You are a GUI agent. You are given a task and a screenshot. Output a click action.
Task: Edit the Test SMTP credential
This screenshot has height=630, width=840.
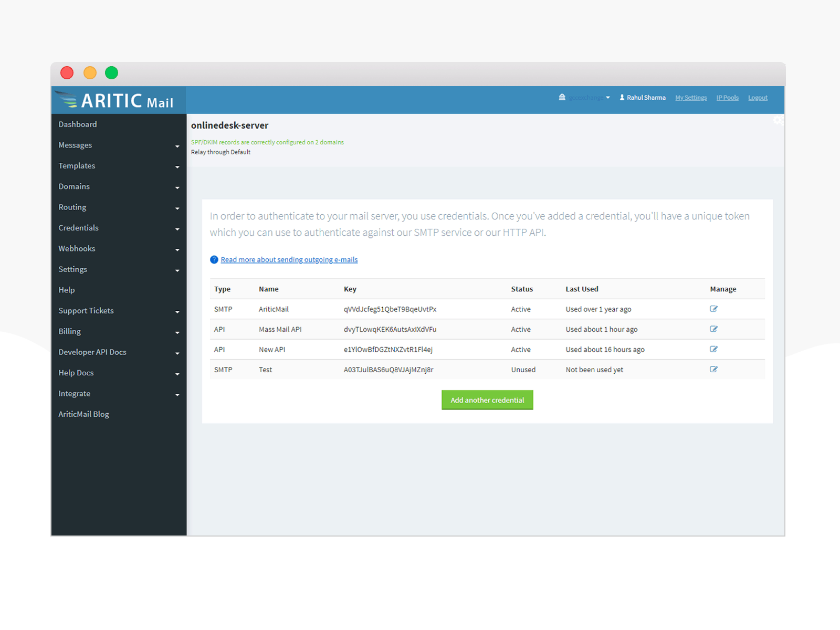coord(713,369)
